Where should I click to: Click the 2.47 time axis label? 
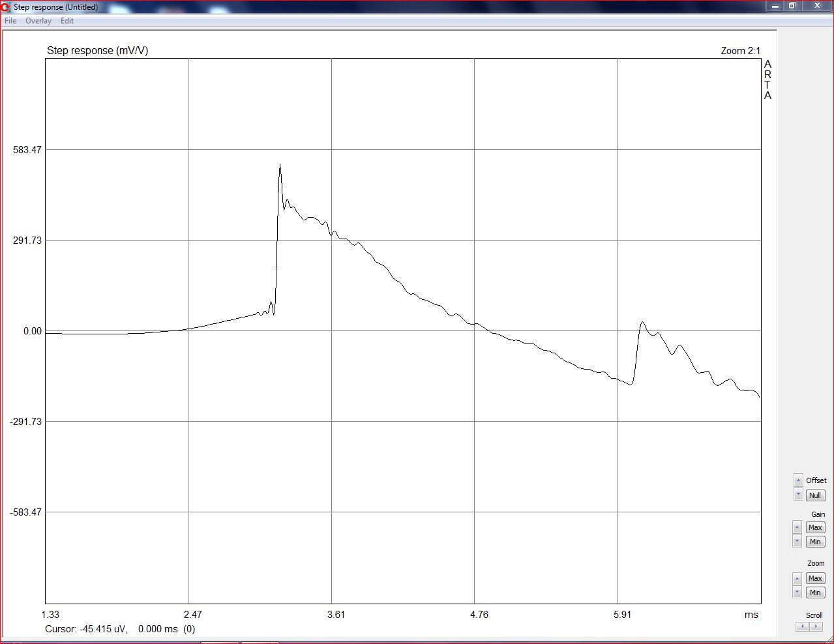click(193, 615)
